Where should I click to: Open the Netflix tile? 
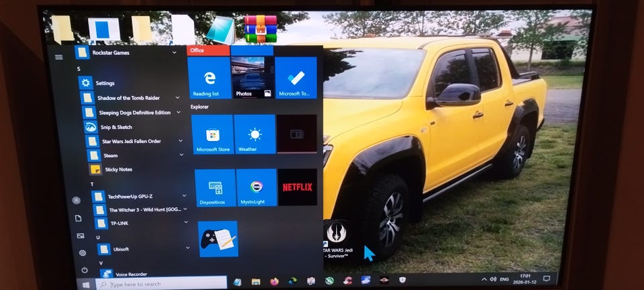tap(297, 187)
